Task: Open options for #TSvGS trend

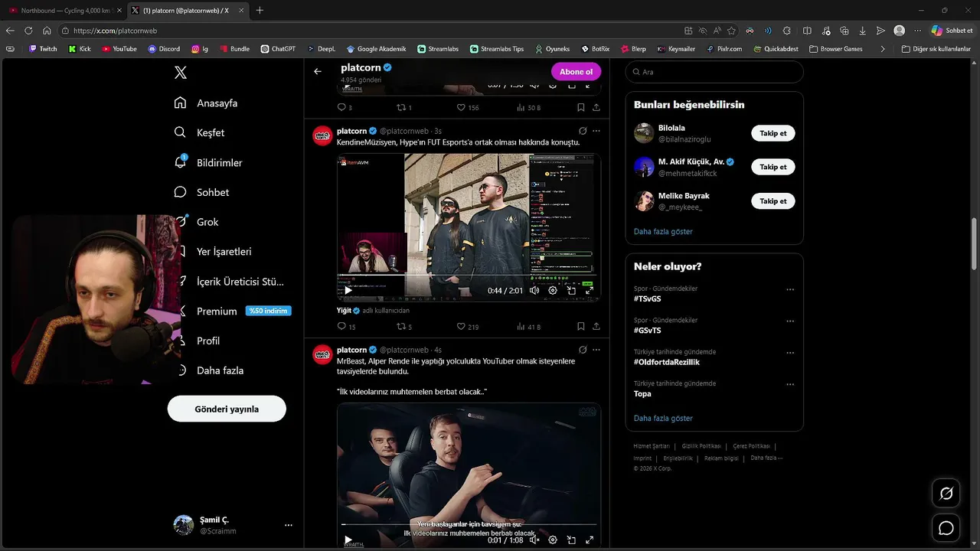Action: [x=790, y=290]
